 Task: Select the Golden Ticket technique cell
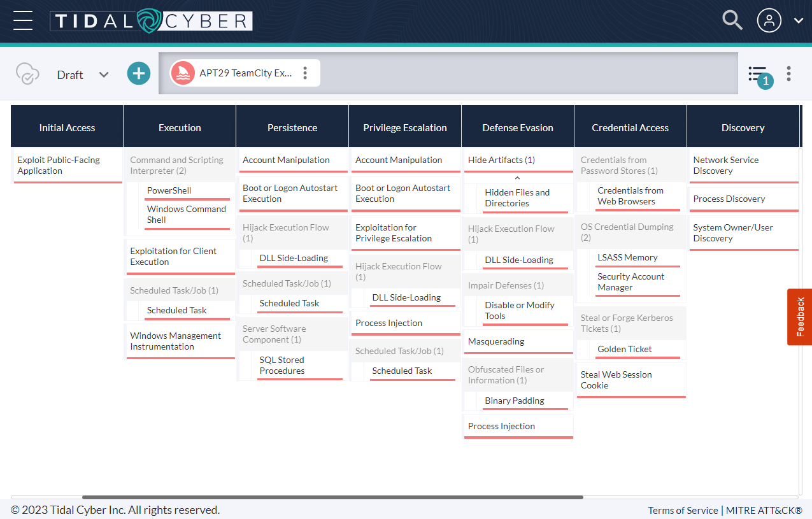click(624, 349)
